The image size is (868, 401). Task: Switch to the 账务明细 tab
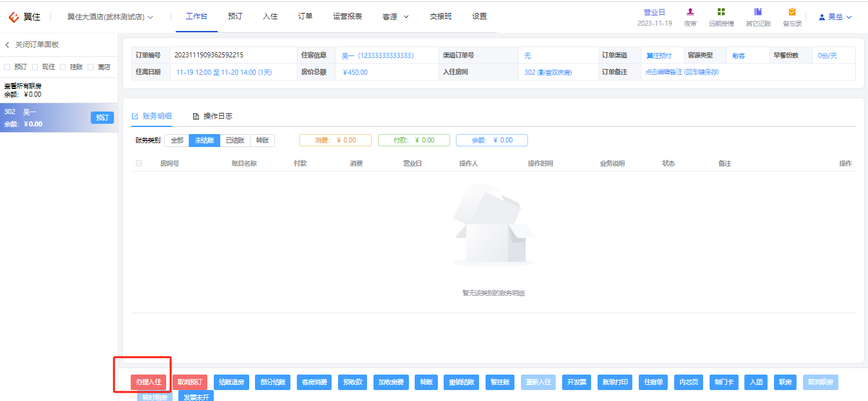(152, 116)
